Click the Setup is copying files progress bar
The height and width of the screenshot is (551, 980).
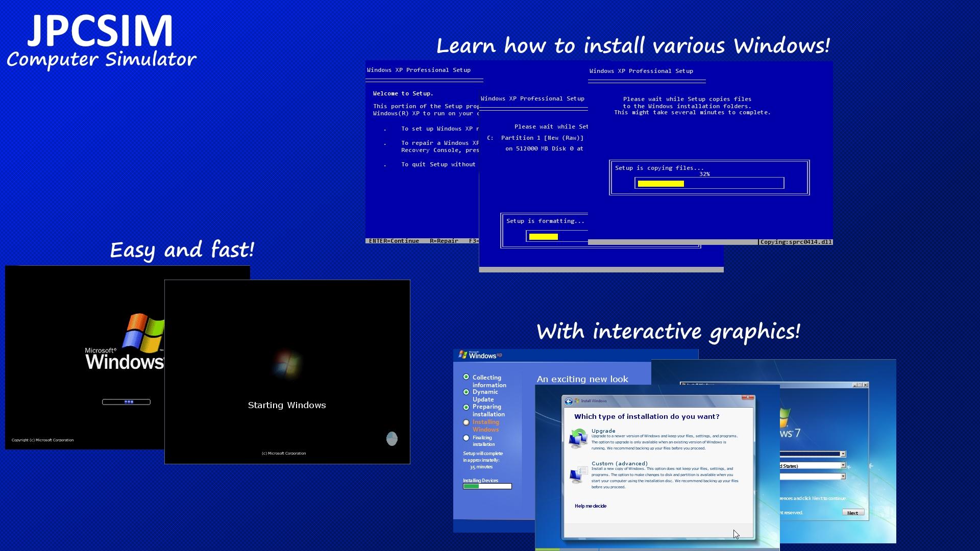708,182
